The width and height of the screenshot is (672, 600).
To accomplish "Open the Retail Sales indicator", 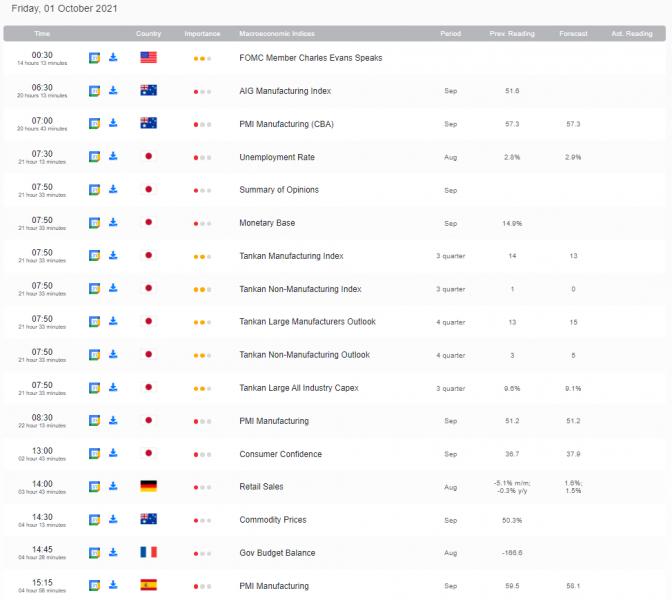I will coord(261,487).
